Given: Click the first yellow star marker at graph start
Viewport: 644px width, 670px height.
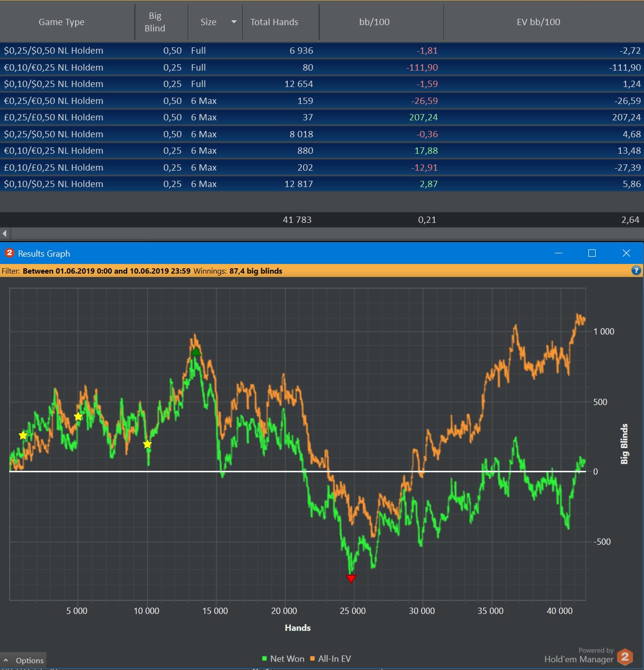Looking at the screenshot, I should click(x=23, y=435).
